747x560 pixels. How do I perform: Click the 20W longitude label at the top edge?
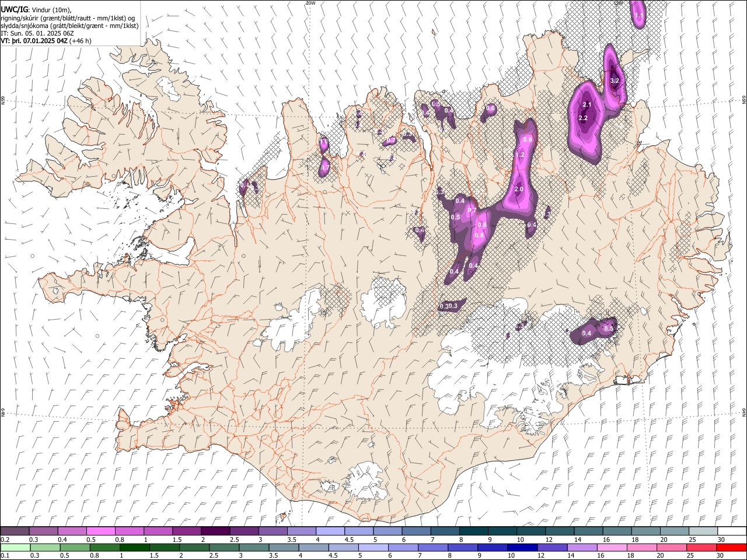[310, 3]
